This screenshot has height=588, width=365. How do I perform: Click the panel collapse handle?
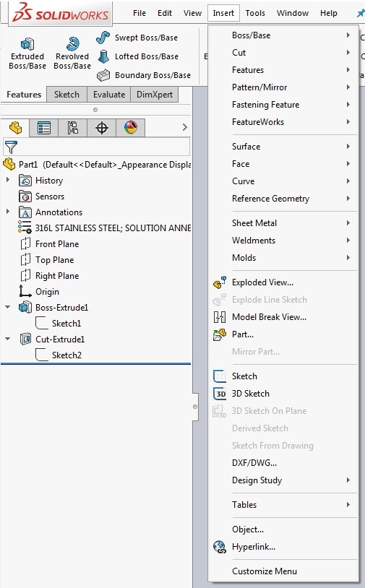click(195, 407)
